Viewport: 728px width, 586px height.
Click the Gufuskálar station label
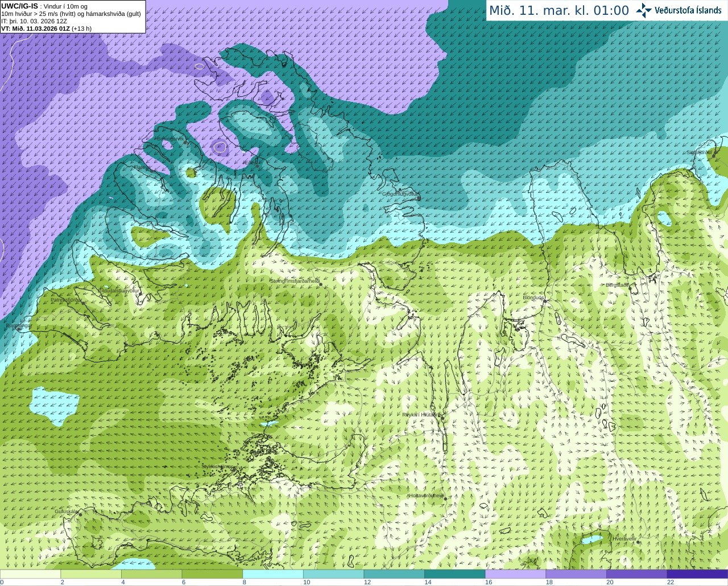[x=66, y=511]
